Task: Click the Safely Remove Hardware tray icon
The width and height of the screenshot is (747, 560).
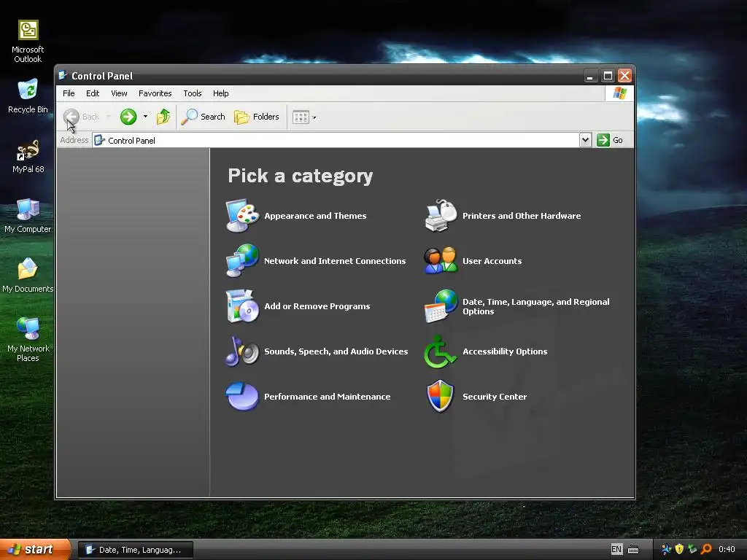Action: click(x=693, y=549)
